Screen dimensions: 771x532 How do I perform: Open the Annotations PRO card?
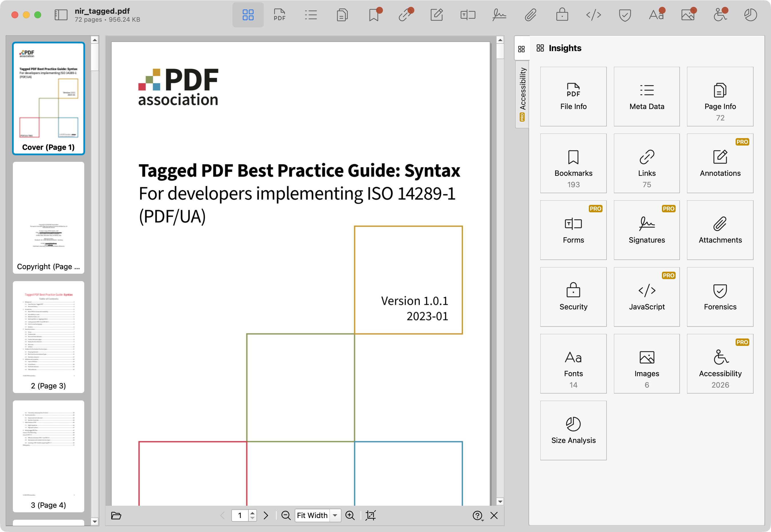[x=720, y=163]
